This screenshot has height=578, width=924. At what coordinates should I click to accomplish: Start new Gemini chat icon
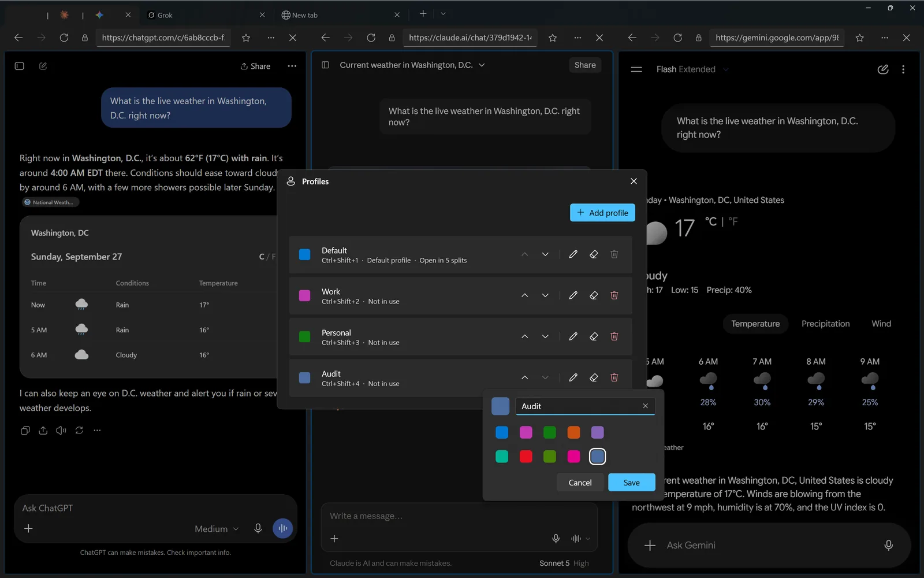pyautogui.click(x=882, y=69)
